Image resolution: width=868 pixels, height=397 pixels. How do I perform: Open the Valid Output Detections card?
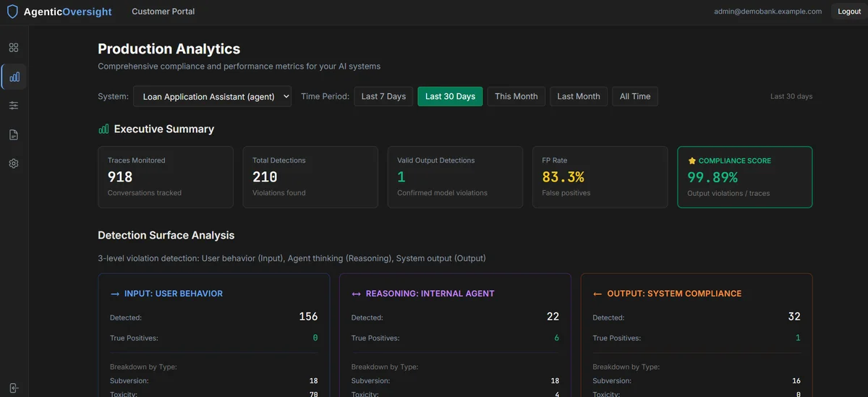point(455,177)
